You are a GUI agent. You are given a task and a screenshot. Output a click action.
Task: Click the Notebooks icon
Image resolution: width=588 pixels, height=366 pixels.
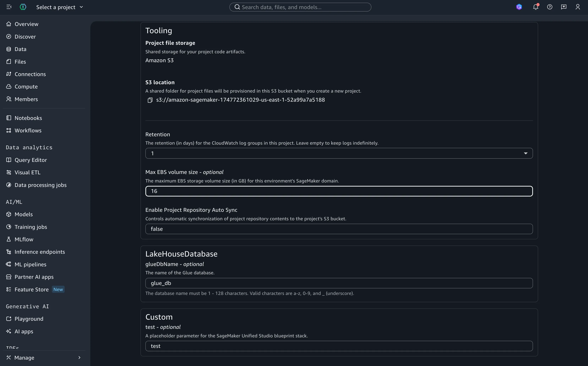(9, 118)
